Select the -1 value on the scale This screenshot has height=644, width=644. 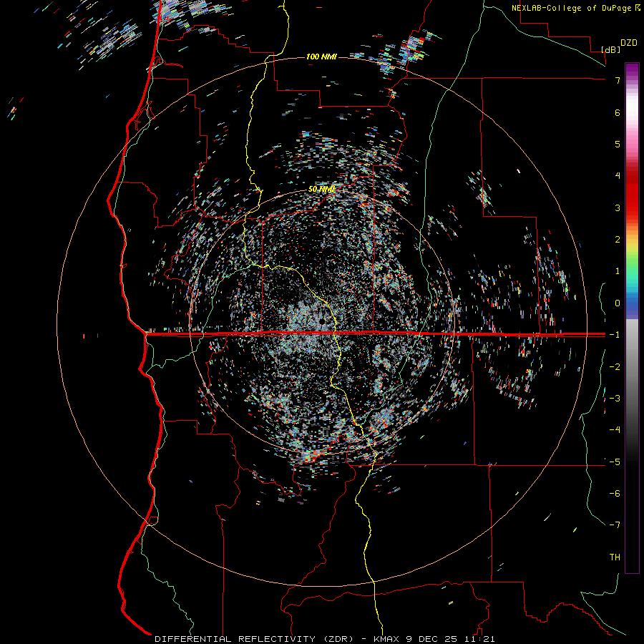[x=615, y=335]
